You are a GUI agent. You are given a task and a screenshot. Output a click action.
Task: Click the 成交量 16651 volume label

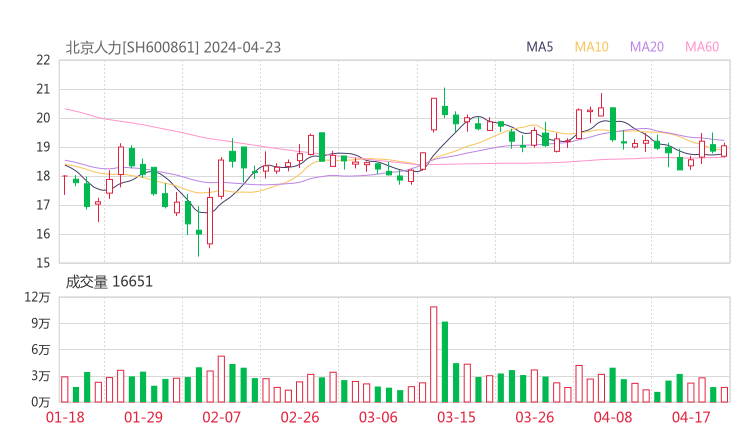[109, 282]
